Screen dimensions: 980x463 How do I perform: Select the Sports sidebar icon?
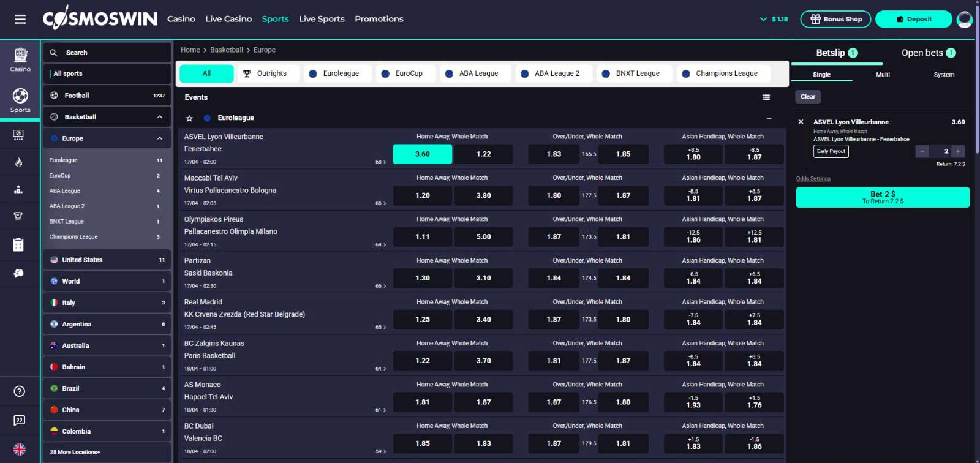(x=20, y=100)
